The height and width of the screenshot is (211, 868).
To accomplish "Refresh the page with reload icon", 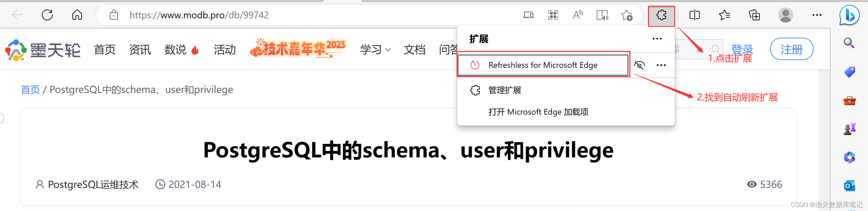I will coord(47,15).
